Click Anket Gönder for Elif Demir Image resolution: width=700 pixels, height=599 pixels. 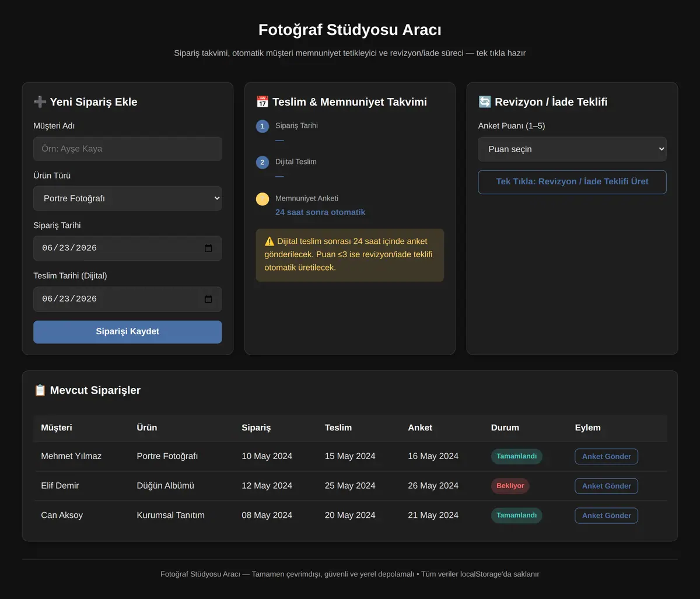[606, 486]
